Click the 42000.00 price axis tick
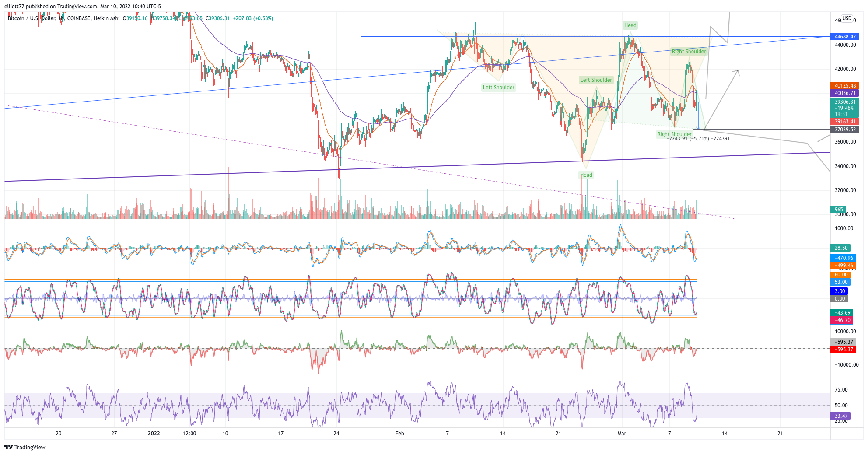This screenshot has width=868, height=455. tap(845, 69)
